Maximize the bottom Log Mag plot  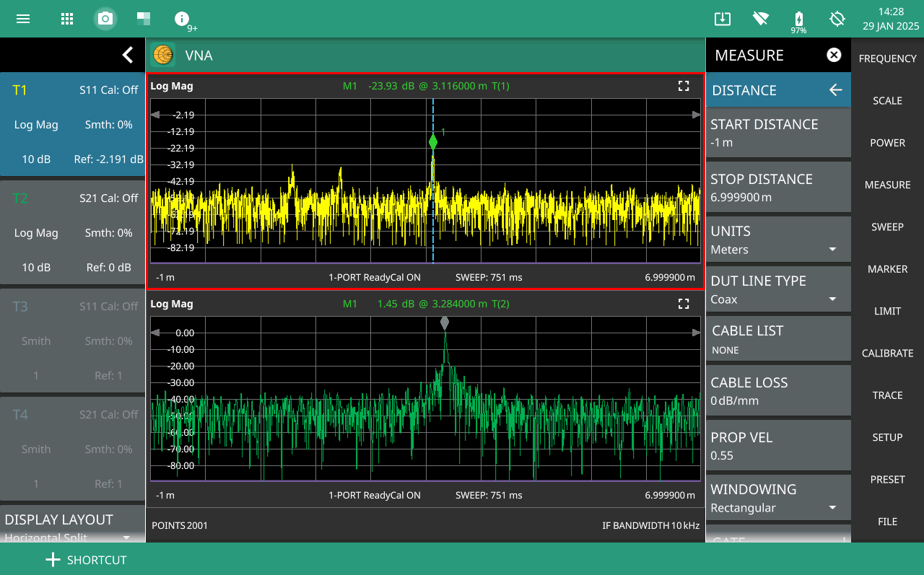point(684,304)
